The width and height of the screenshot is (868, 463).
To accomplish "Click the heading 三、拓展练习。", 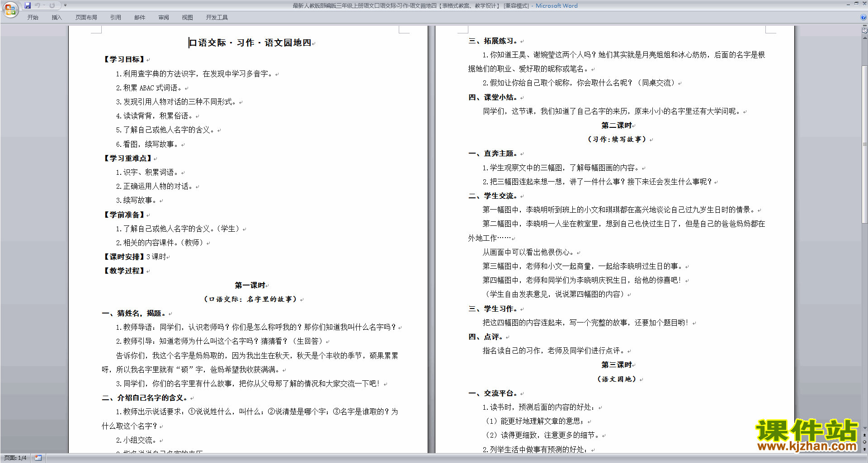I will click(493, 41).
